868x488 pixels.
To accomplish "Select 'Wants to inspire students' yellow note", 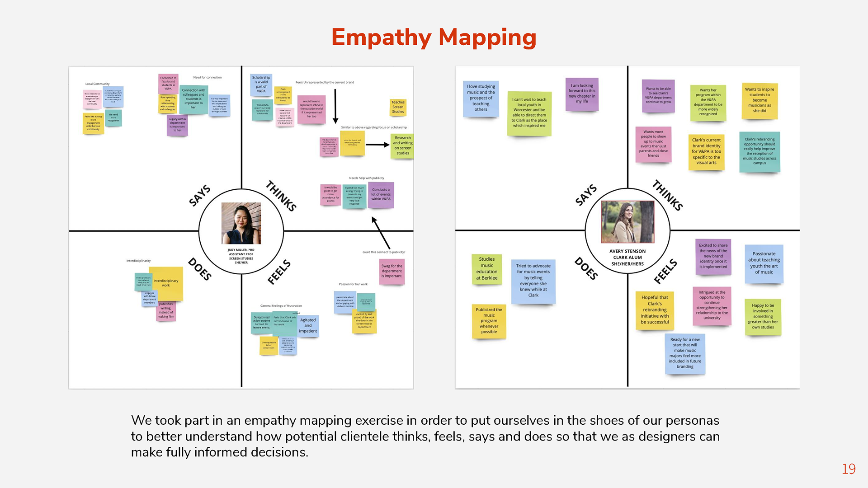I will (x=759, y=100).
